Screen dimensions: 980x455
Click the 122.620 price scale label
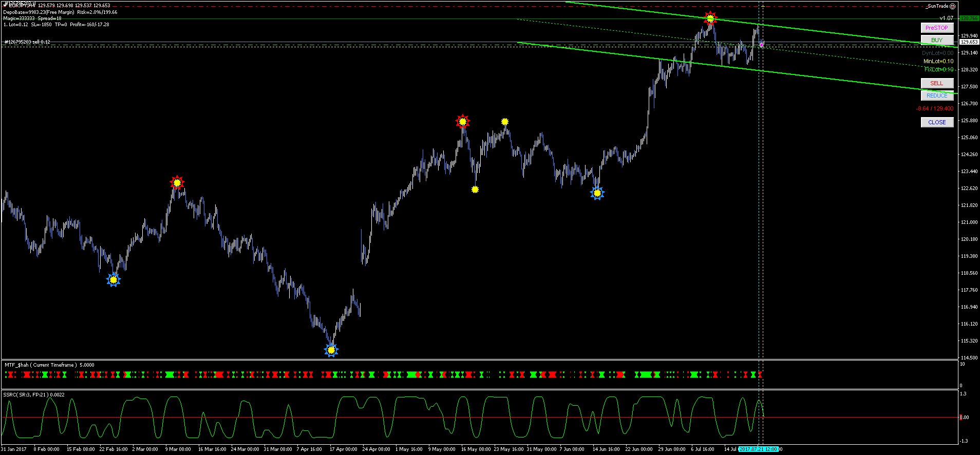969,188
